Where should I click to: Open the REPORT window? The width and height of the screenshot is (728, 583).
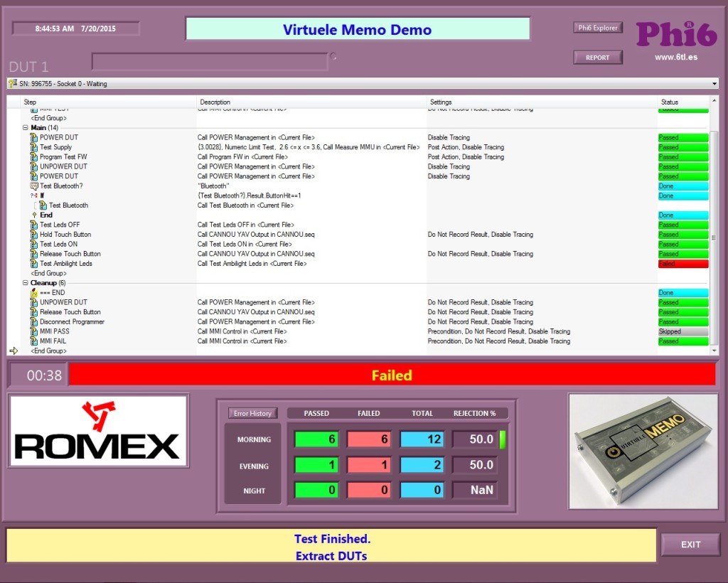click(597, 57)
